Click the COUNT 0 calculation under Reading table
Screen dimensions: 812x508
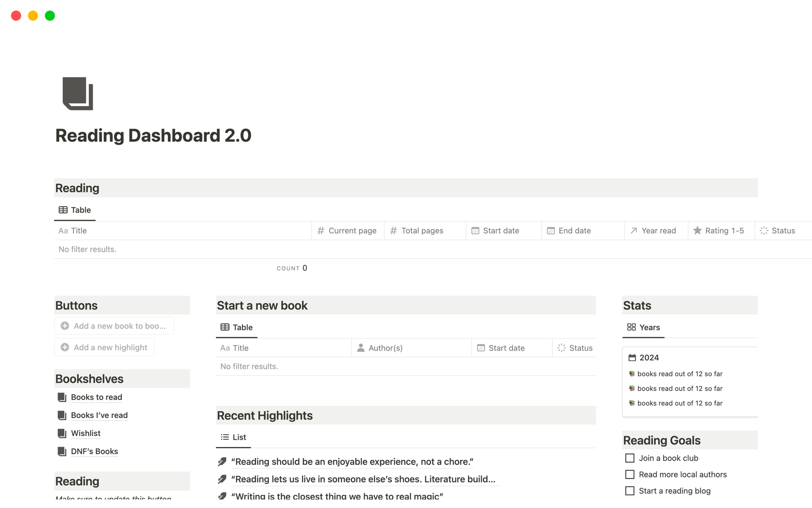click(x=292, y=268)
